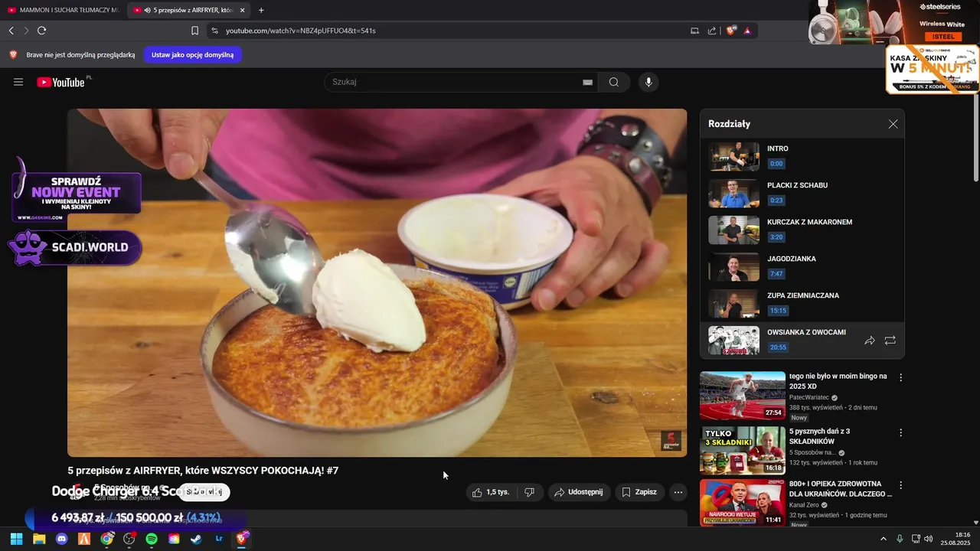Start voice search with microphone icon
This screenshot has height=551, width=980.
tap(648, 82)
